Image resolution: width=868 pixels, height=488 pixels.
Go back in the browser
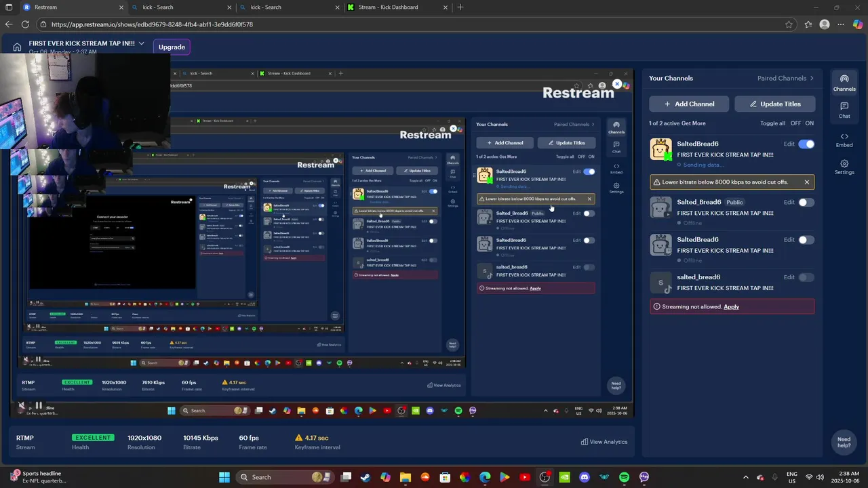click(9, 24)
